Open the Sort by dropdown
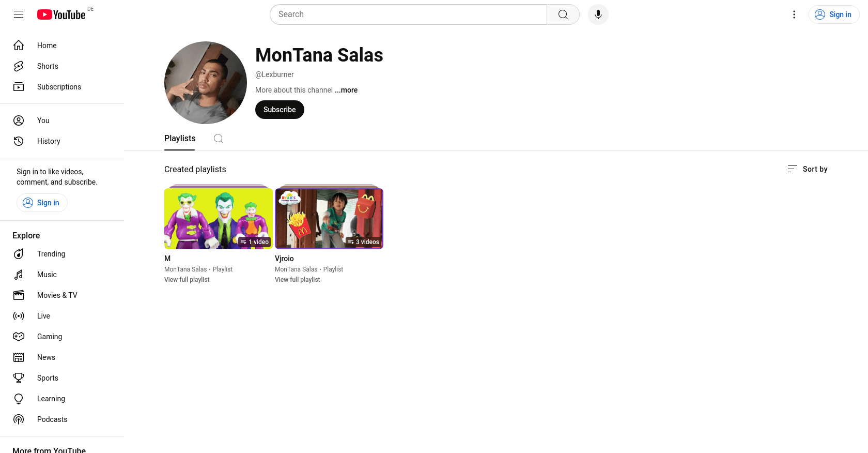 click(808, 169)
